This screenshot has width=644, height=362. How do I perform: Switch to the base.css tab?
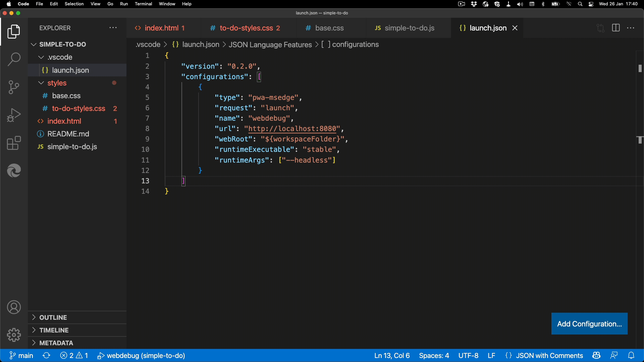point(329,28)
